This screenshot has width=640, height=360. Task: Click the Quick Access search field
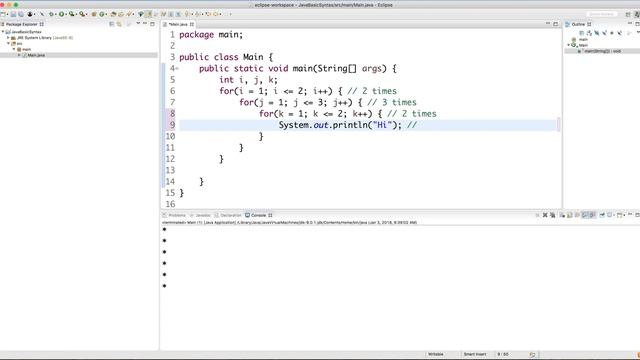pos(602,14)
